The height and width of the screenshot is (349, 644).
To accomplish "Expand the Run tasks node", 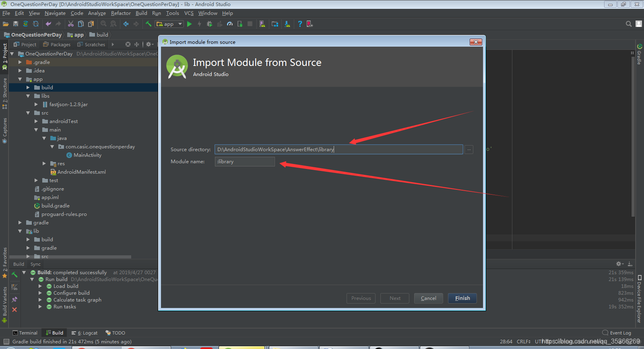I will (x=40, y=307).
